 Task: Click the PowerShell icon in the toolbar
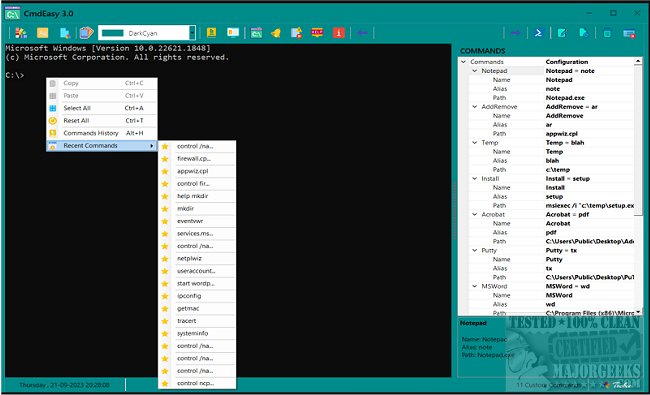(x=538, y=33)
